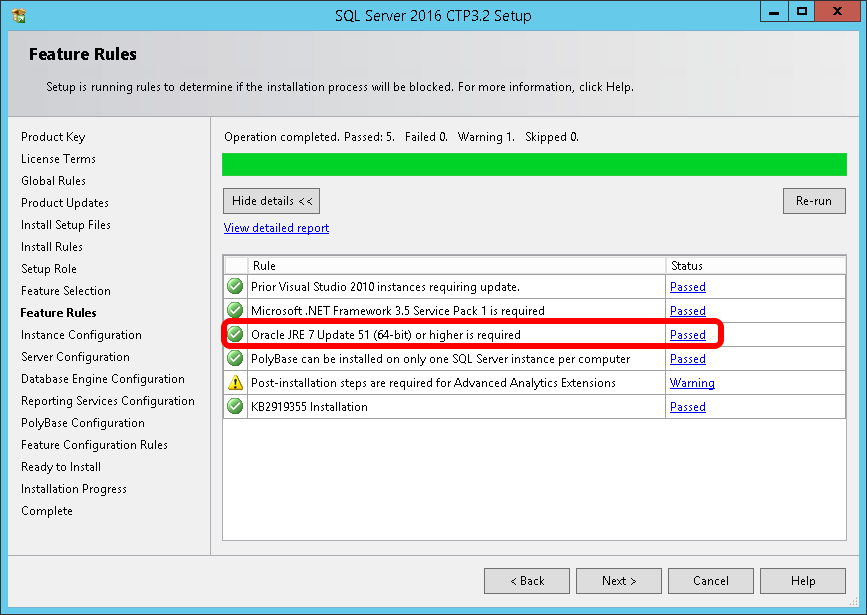Click Operation completed summary text
The height and width of the screenshot is (615, 867).
(x=401, y=137)
